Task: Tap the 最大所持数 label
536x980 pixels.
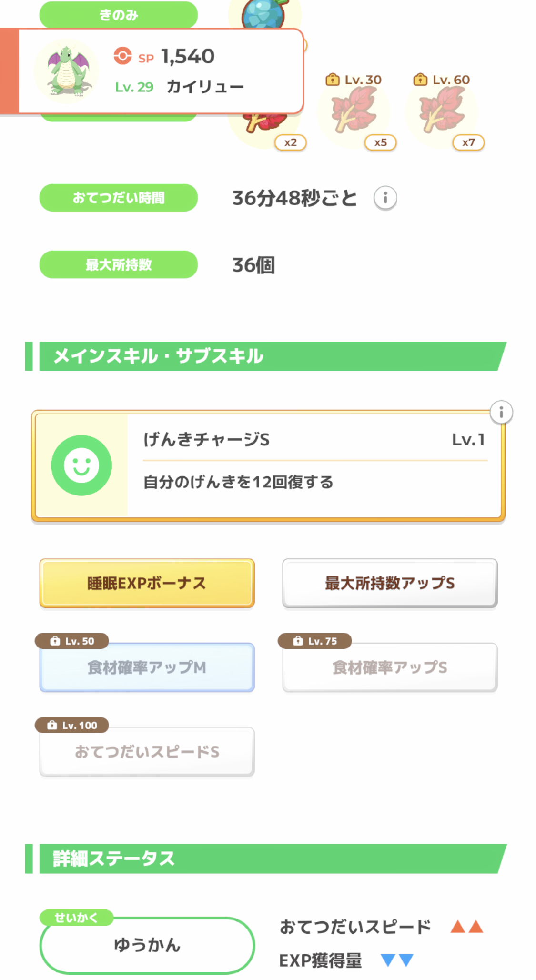Action: click(118, 264)
